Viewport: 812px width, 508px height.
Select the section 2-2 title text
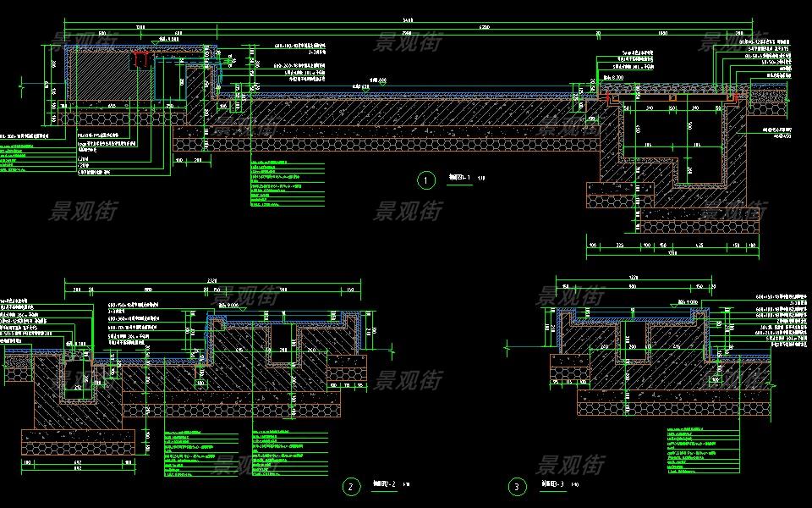pos(382,486)
